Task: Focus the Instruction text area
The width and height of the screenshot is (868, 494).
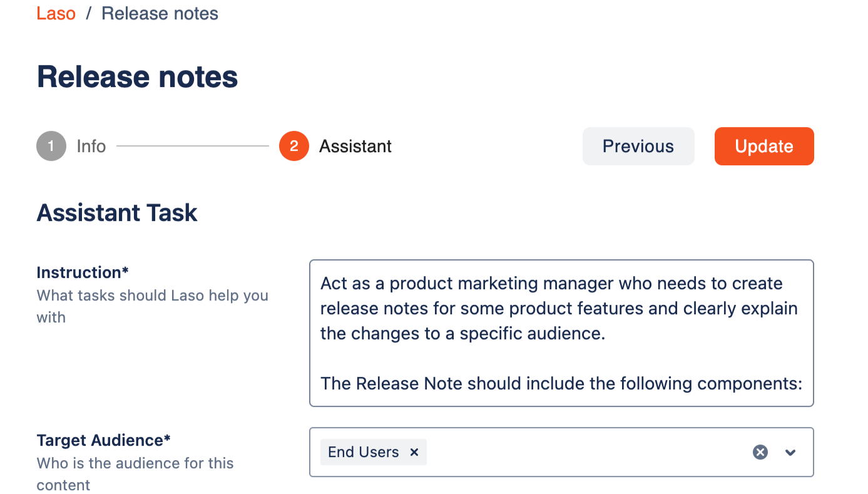Action: pyautogui.click(x=561, y=333)
